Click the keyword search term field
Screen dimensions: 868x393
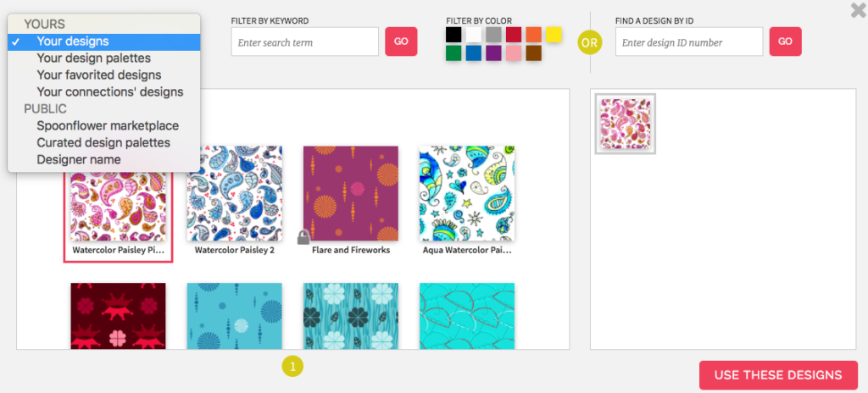coord(305,42)
